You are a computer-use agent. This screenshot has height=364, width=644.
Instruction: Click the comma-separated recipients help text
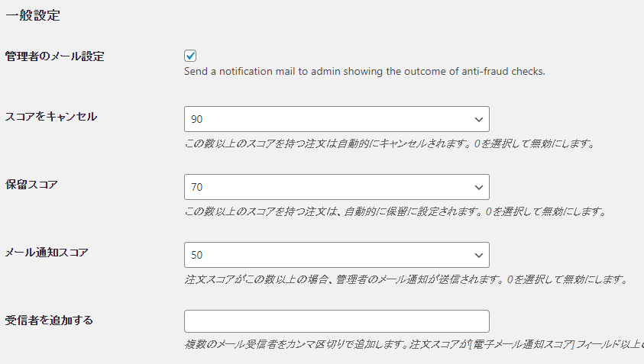coord(414,344)
